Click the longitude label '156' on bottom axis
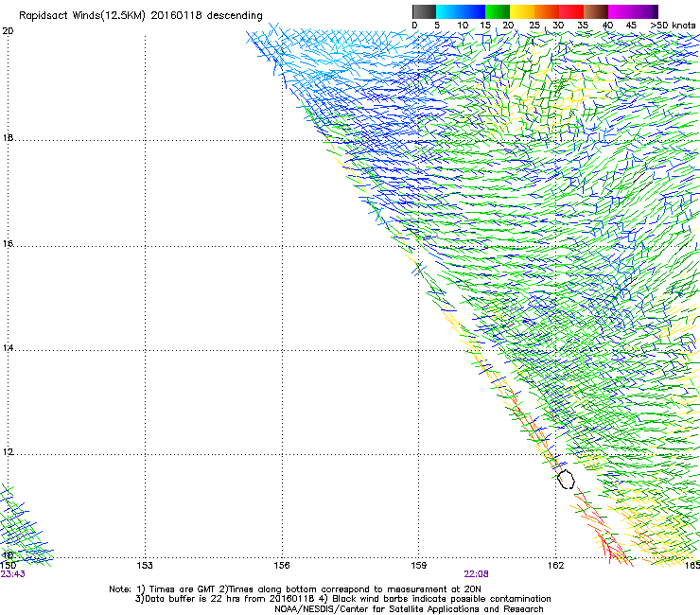The image size is (700, 615). click(x=282, y=566)
